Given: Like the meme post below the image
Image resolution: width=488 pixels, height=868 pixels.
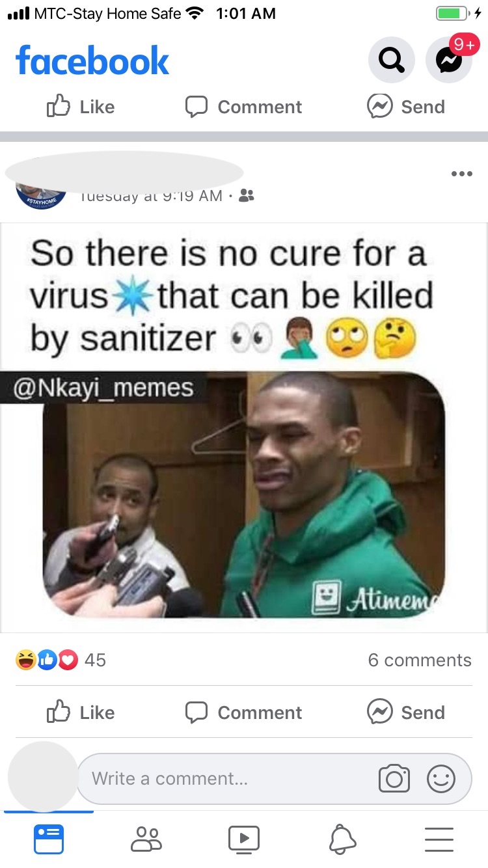Looking at the screenshot, I should click(81, 712).
